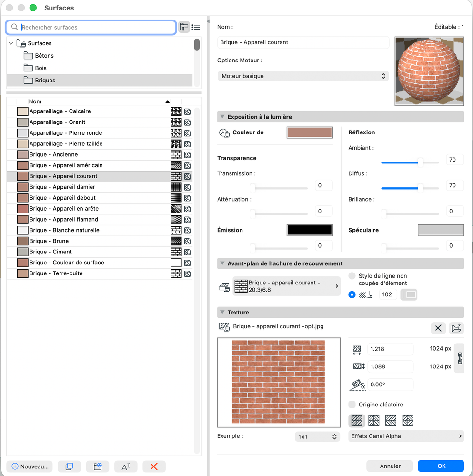This screenshot has height=476, width=473.
Task: Toggle the texture size chain link
Action: [460, 358]
